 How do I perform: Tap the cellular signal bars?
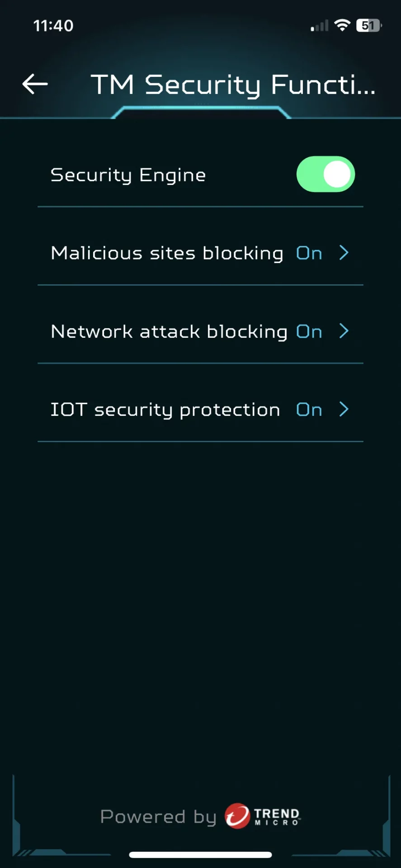click(319, 26)
